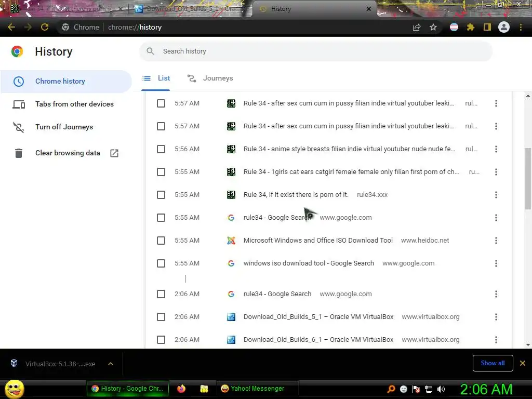Click the scrollbar down arrow
Screen dimensions: 532x399
point(528,345)
